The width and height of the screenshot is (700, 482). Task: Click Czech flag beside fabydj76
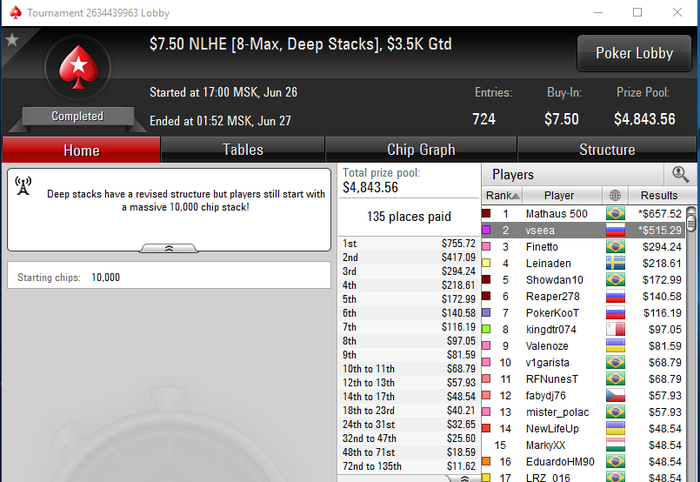[x=615, y=395]
